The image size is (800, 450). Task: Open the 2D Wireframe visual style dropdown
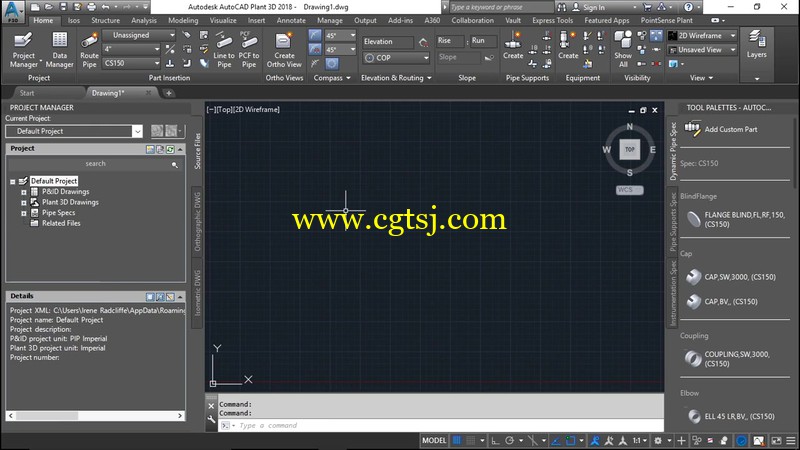[702, 36]
